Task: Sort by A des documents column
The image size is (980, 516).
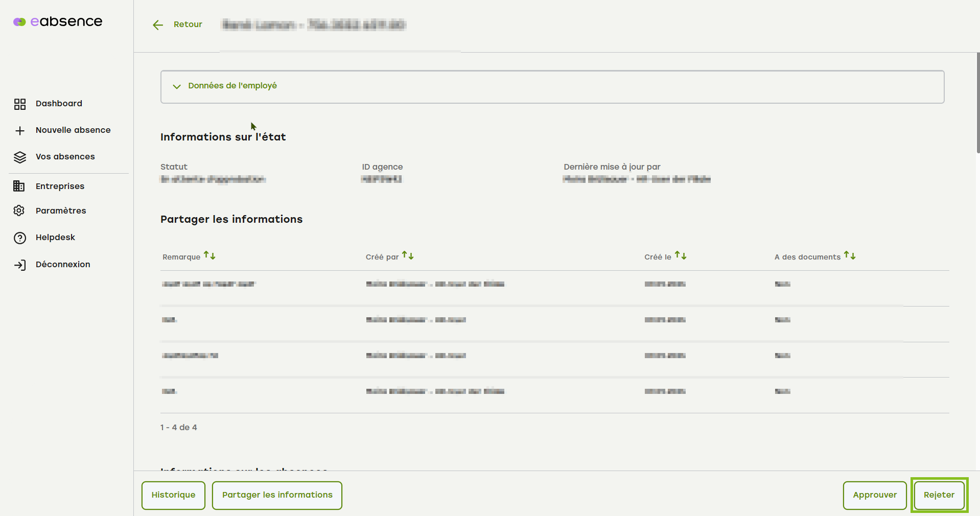Action: coord(850,255)
